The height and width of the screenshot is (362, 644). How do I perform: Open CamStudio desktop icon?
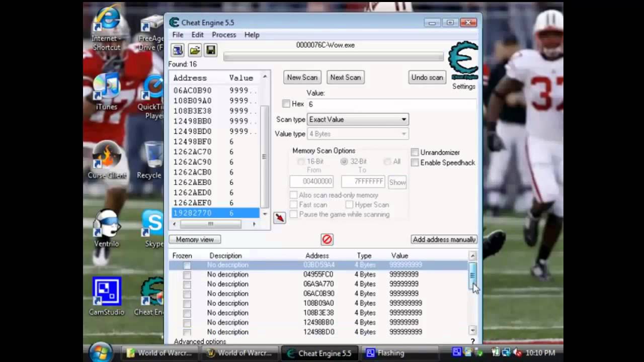coord(107,297)
